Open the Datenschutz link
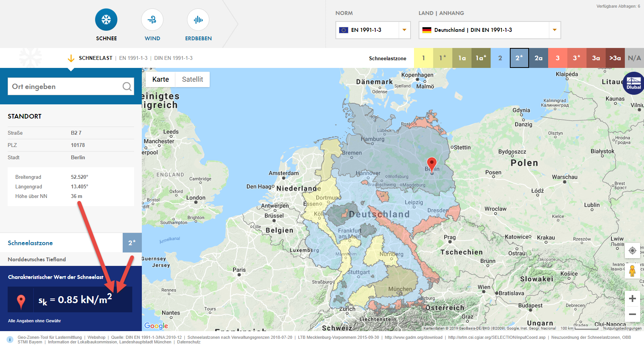 click(189, 342)
